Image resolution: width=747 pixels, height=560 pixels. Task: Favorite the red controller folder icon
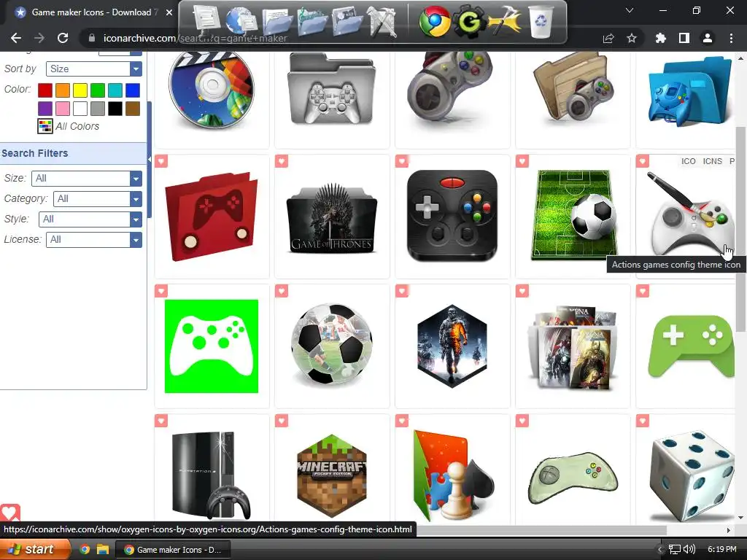[x=161, y=161]
